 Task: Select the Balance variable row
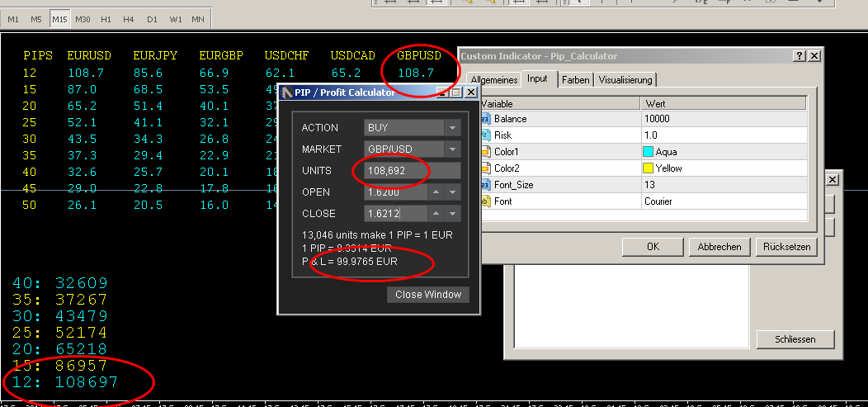[643, 119]
